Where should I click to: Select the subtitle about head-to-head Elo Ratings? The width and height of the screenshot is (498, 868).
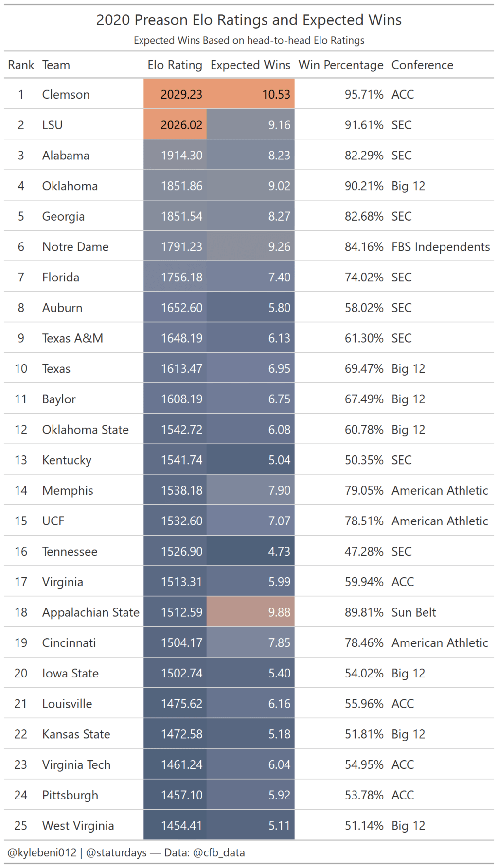tap(249, 41)
